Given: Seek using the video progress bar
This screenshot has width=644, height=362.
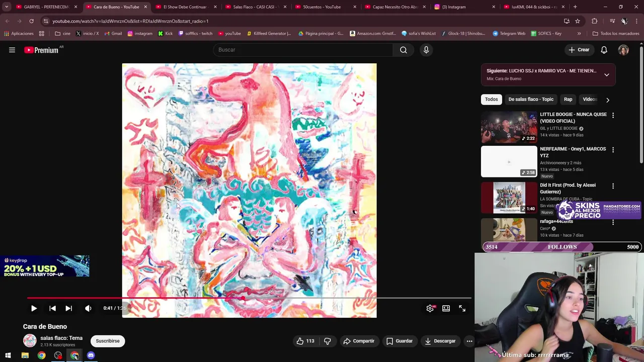Looking at the screenshot, I should coord(249,298).
